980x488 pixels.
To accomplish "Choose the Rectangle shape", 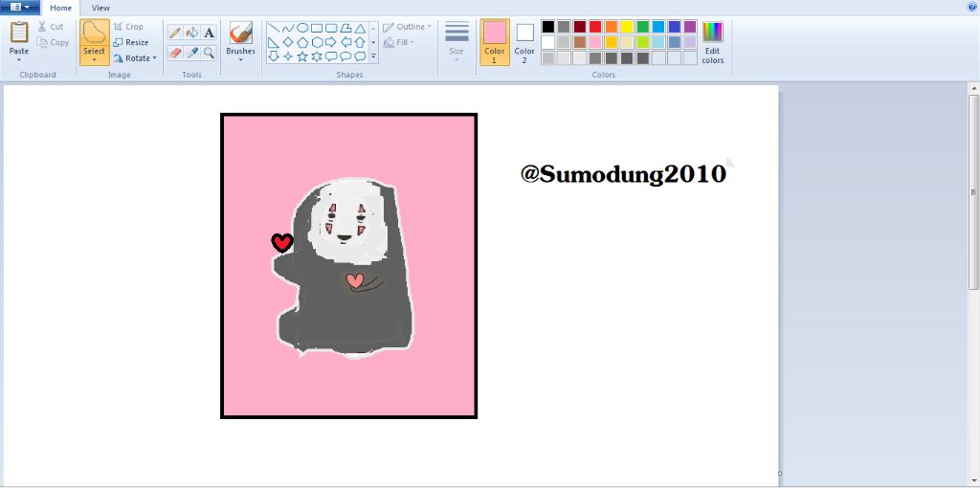I will (x=317, y=28).
